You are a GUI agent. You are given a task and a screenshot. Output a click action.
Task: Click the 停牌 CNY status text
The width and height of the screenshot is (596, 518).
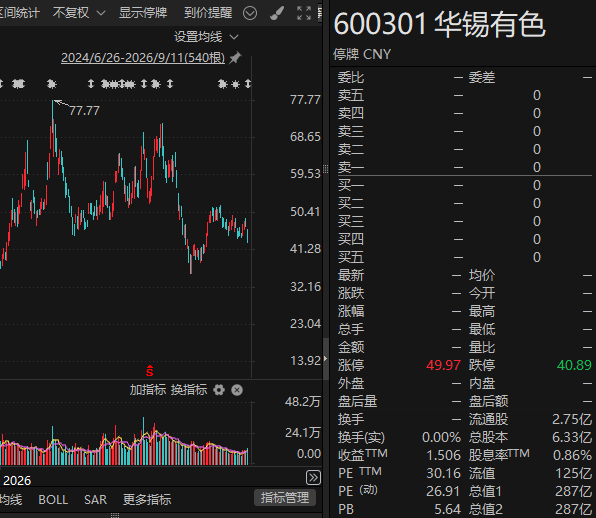pos(362,54)
